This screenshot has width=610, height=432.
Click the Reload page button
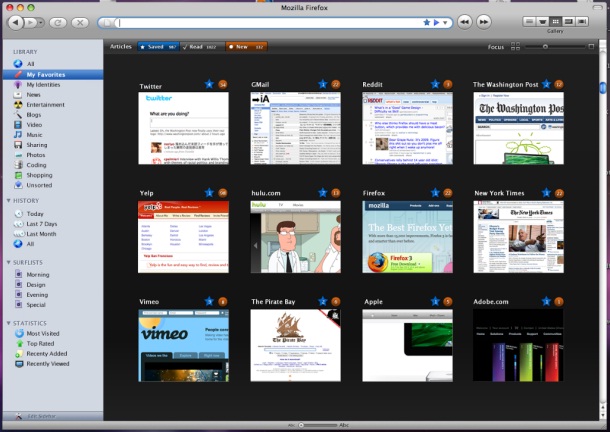[x=58, y=23]
